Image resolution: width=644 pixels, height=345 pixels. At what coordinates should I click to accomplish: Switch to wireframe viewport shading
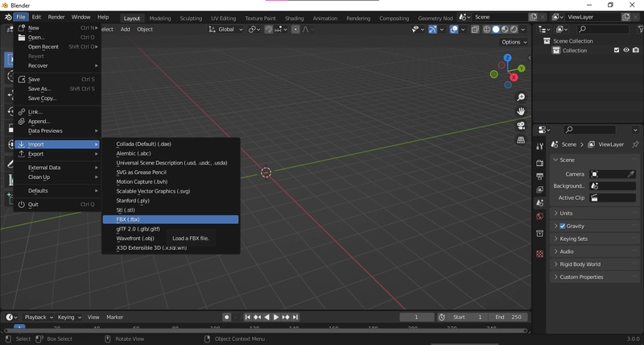click(x=487, y=29)
